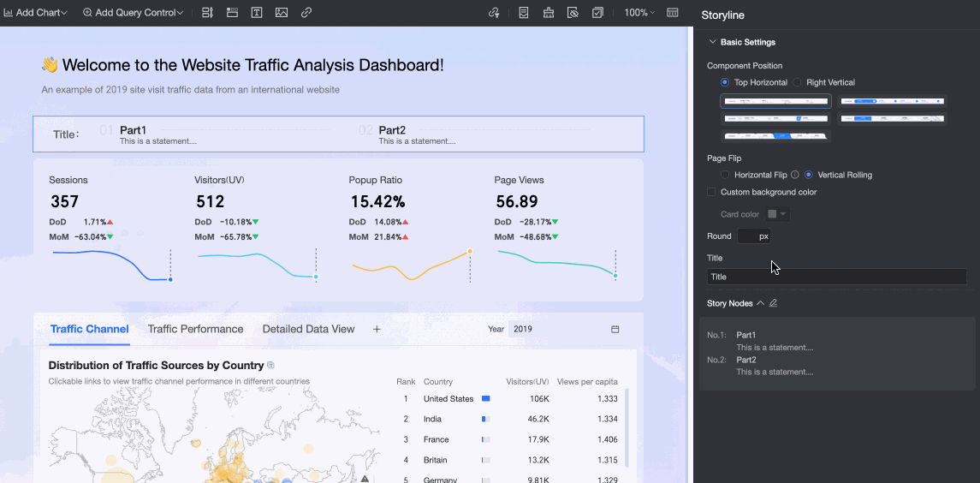Viewport: 980px width, 483px height.
Task: Click the edit pencil icon beside Story Nodes
Action: tap(774, 303)
